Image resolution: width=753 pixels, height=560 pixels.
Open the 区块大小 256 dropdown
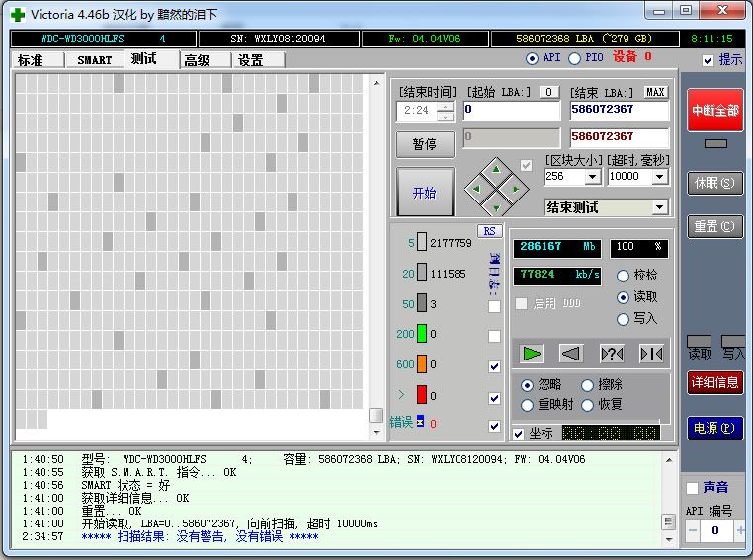[x=592, y=177]
